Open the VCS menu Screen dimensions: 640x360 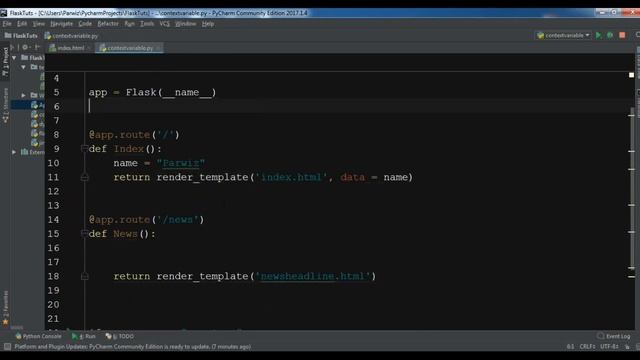164,24
